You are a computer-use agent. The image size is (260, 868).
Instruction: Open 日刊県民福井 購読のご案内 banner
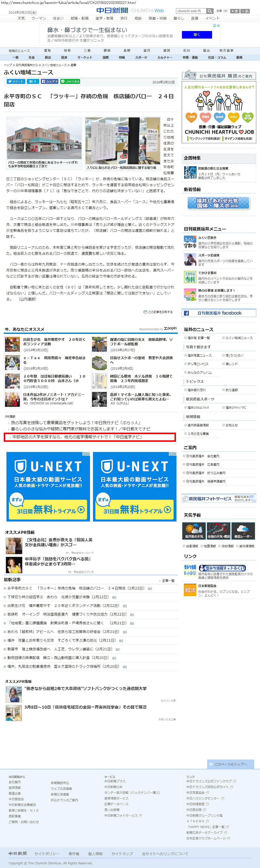pos(219,76)
